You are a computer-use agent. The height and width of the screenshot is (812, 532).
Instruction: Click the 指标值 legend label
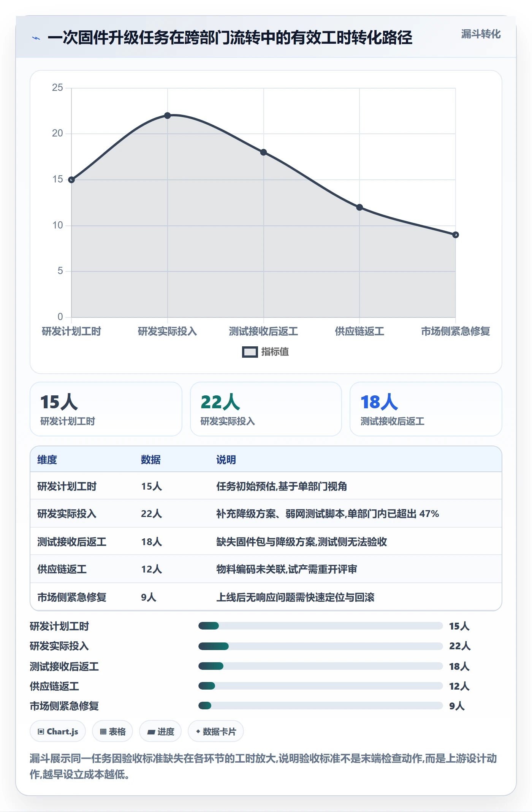(275, 352)
